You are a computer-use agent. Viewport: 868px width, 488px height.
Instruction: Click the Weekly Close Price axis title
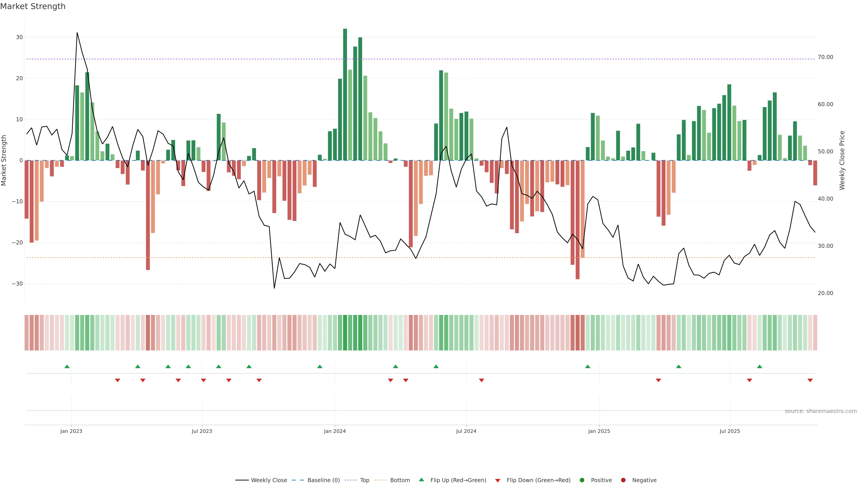point(842,160)
